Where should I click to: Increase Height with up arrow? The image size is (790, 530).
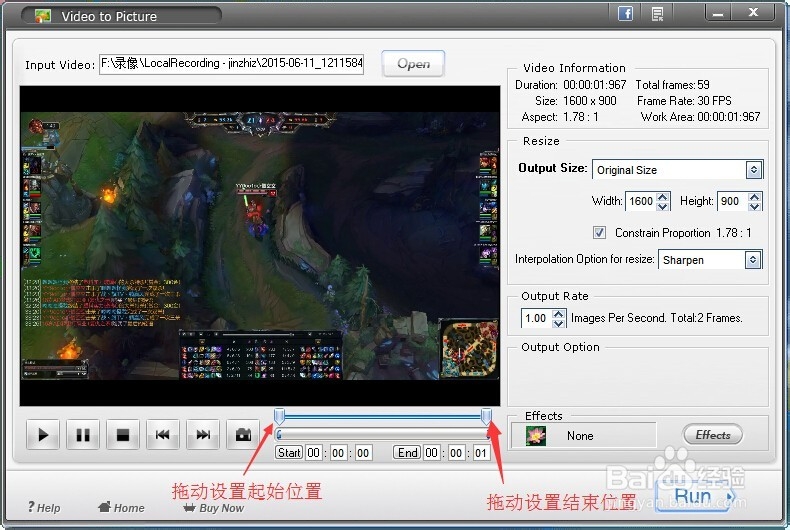tap(754, 196)
